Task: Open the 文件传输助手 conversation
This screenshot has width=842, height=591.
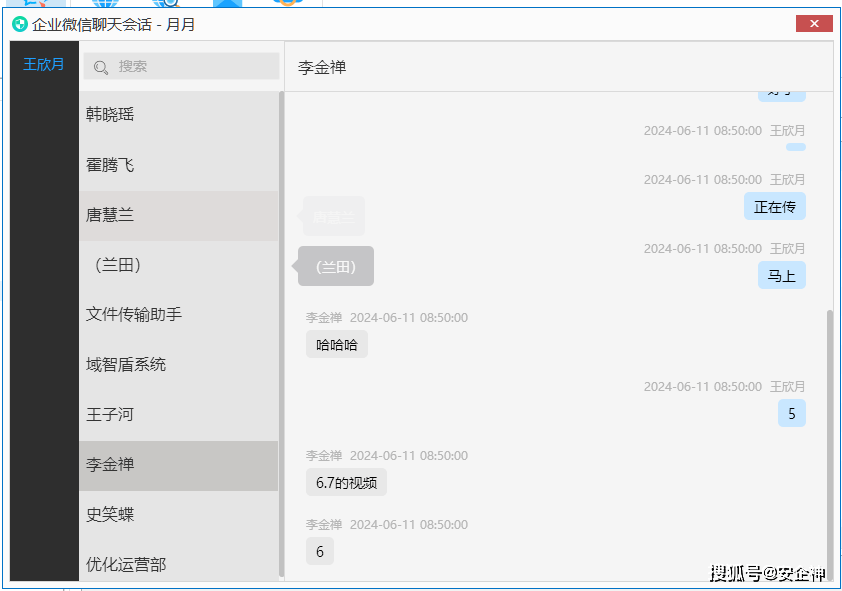Action: 178,315
